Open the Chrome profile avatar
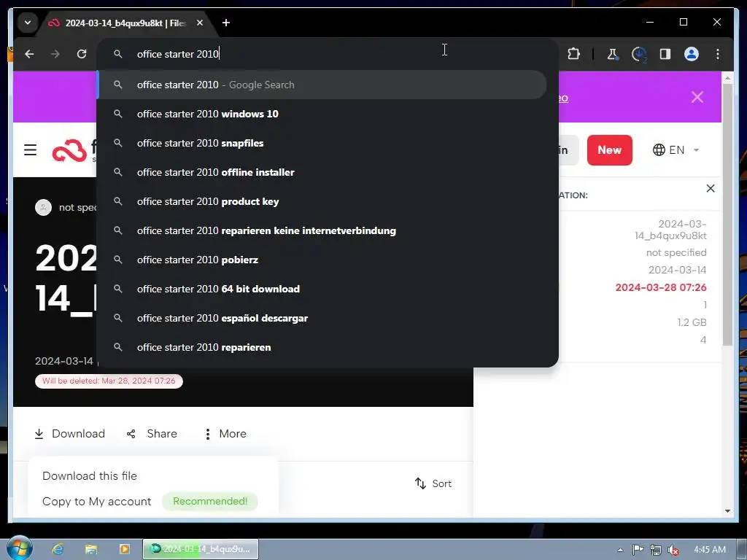The image size is (747, 560). (x=692, y=54)
